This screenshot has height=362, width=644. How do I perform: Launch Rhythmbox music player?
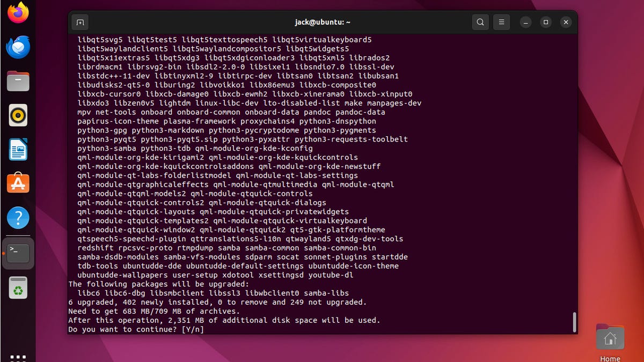(x=18, y=115)
